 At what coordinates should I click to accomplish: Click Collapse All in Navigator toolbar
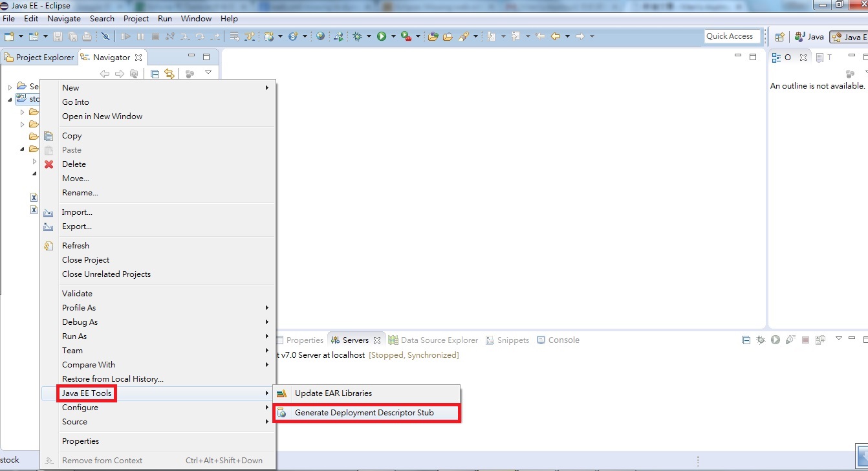tap(155, 74)
